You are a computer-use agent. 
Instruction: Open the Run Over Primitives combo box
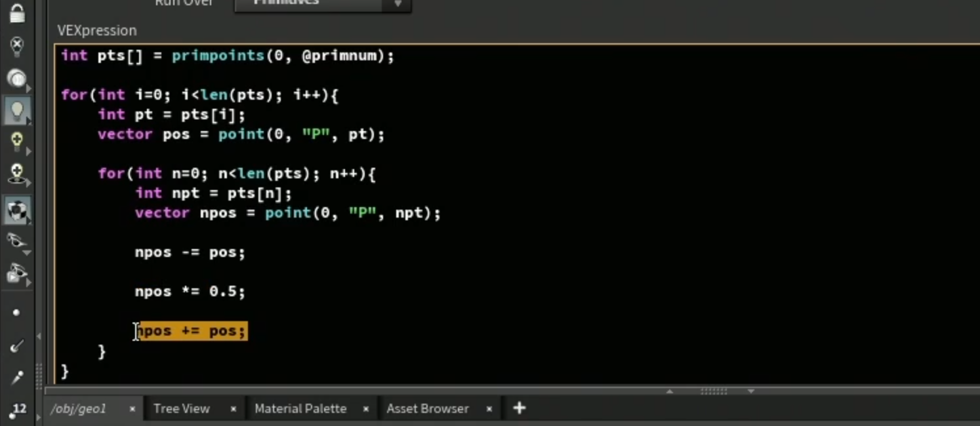(x=323, y=5)
